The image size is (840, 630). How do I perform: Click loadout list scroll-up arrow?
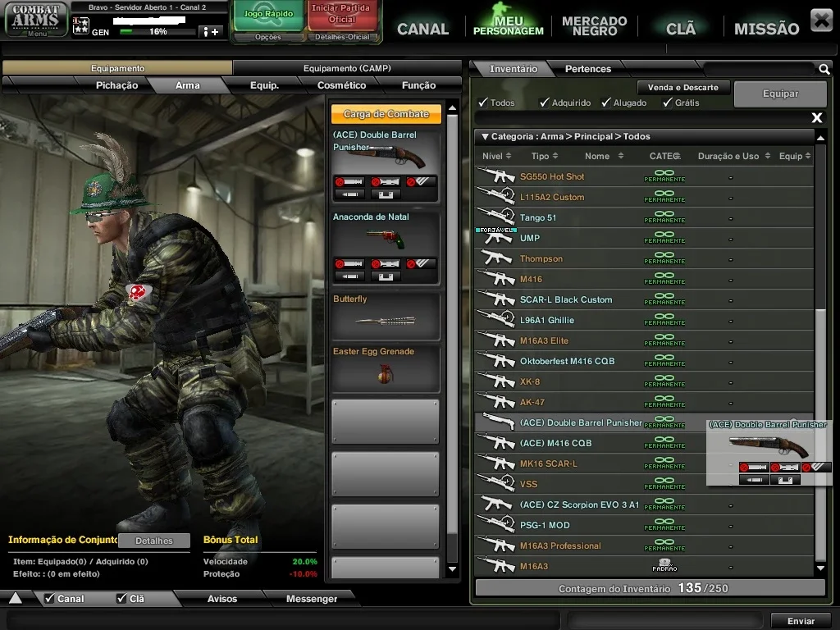pos(452,107)
